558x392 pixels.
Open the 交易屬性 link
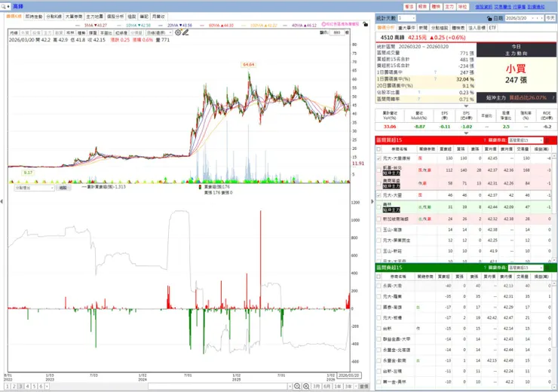[x=502, y=7]
